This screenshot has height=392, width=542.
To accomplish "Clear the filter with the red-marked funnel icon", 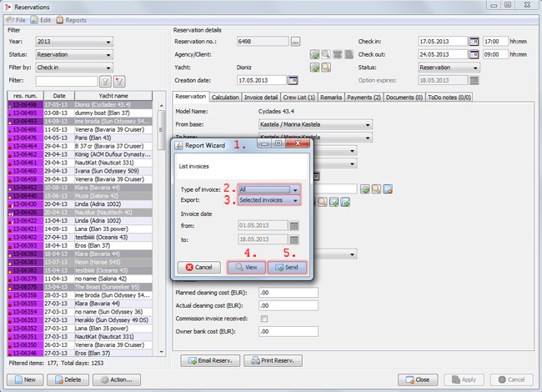I will (x=119, y=82).
